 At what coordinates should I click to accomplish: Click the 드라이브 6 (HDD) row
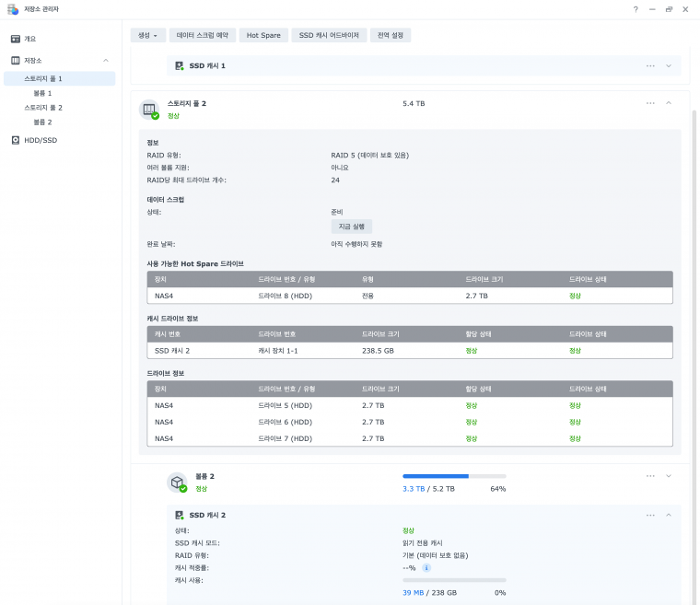[x=410, y=422]
